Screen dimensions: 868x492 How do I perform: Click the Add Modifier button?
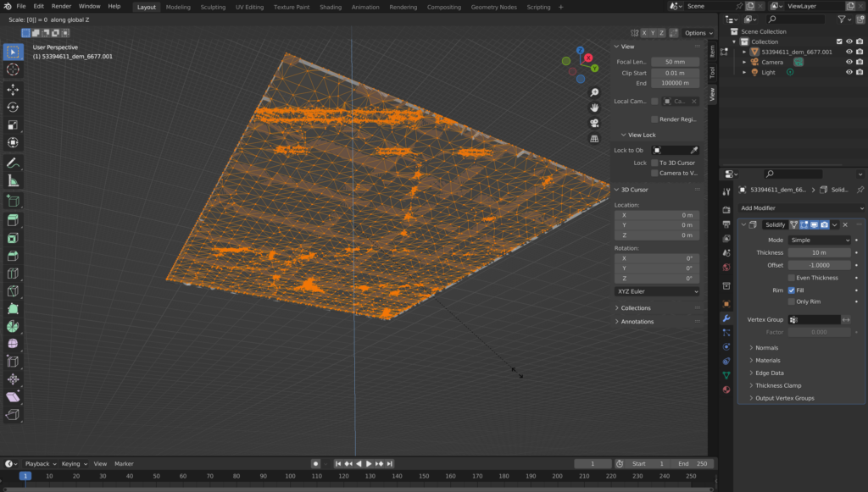click(x=801, y=207)
